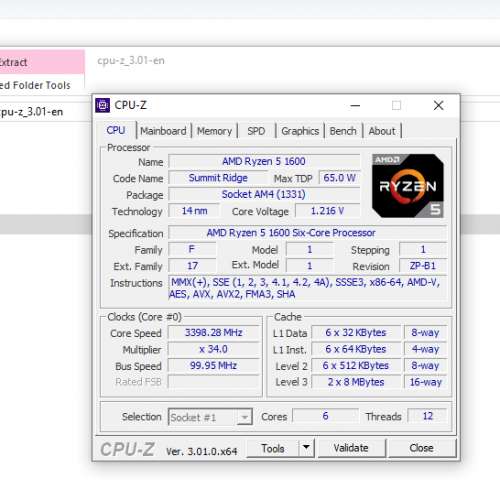The image size is (500, 500).
Task: Click the CPU-Z app icon in title bar
Action: 102,105
